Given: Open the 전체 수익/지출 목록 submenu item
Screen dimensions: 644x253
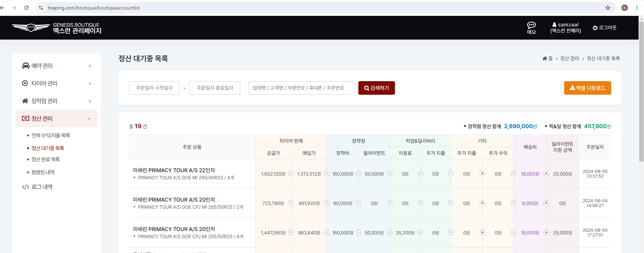Looking at the screenshot, I should click(51, 135).
